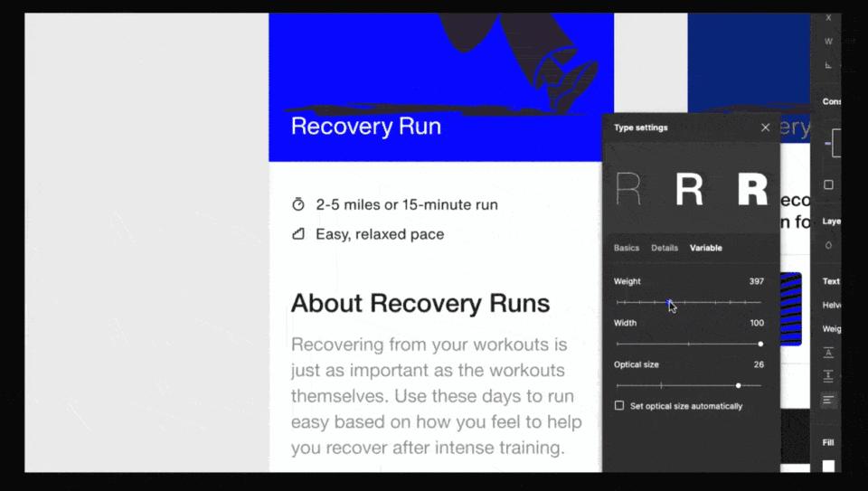Select the medium-weight R preview in middle
Screen dimensions: 868x491
coord(689,189)
